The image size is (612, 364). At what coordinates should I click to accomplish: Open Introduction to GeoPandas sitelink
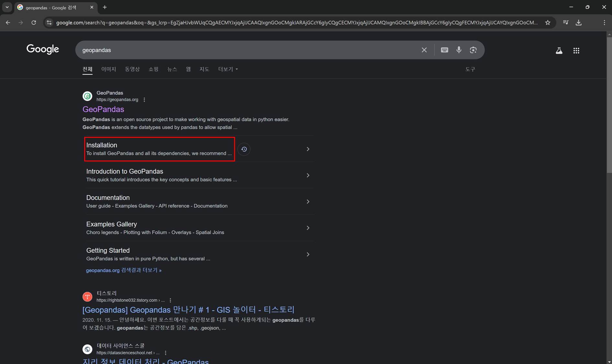pos(125,171)
